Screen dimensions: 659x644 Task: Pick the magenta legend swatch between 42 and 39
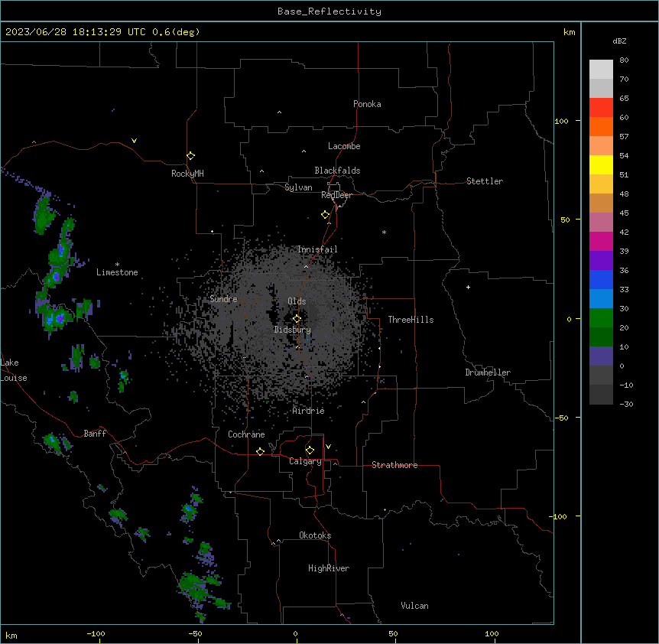click(x=601, y=241)
